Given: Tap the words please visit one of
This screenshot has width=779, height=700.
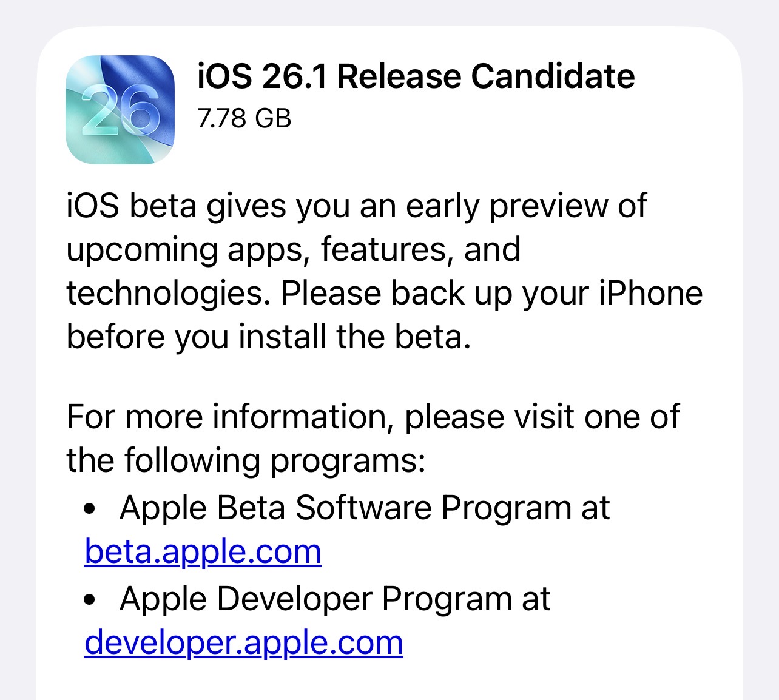Looking at the screenshot, I should tap(542, 417).
